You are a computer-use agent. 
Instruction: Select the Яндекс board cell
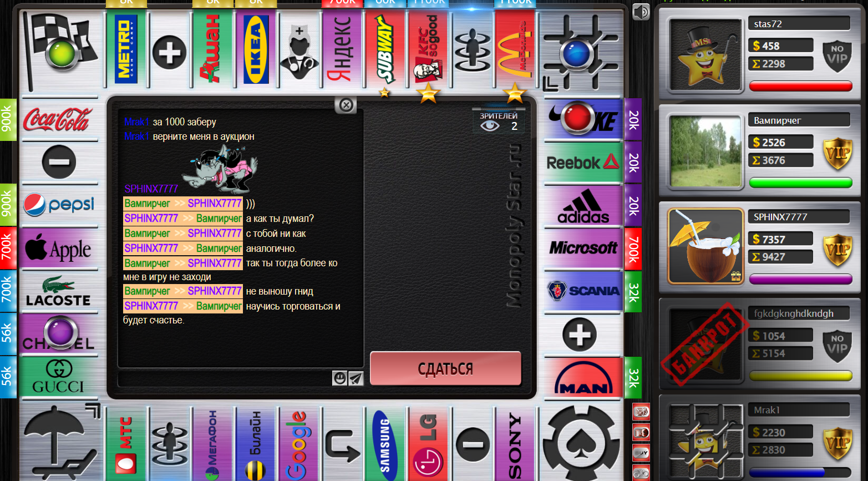[342, 49]
